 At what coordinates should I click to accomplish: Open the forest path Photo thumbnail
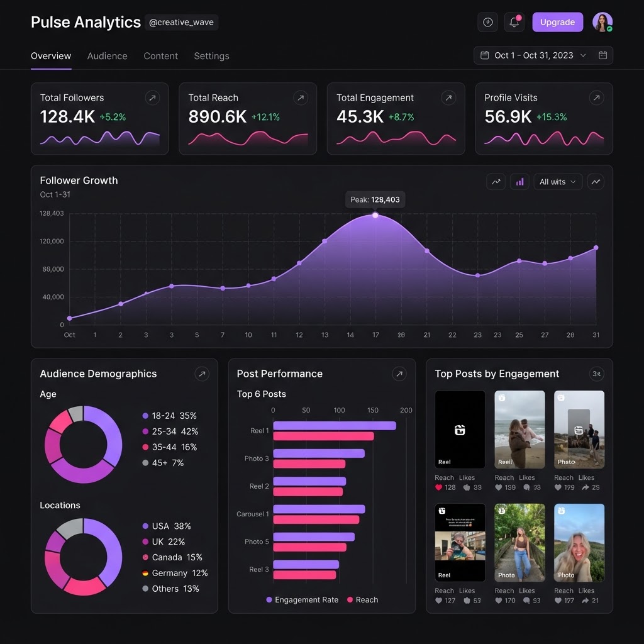click(x=519, y=543)
